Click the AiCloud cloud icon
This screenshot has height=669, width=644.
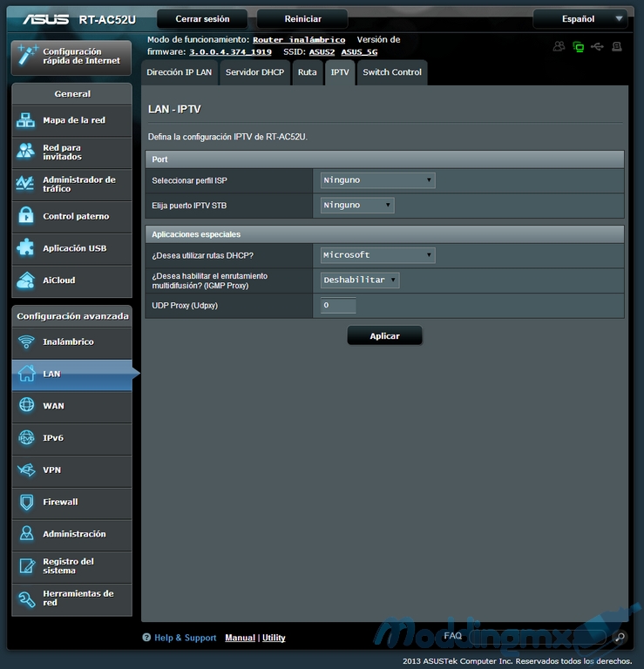click(25, 280)
